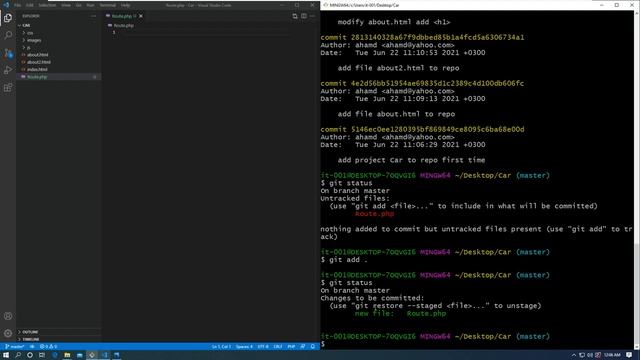Open Microsoft Edge from the taskbar
Screen dimensions: 640x360
click(x=55, y=355)
